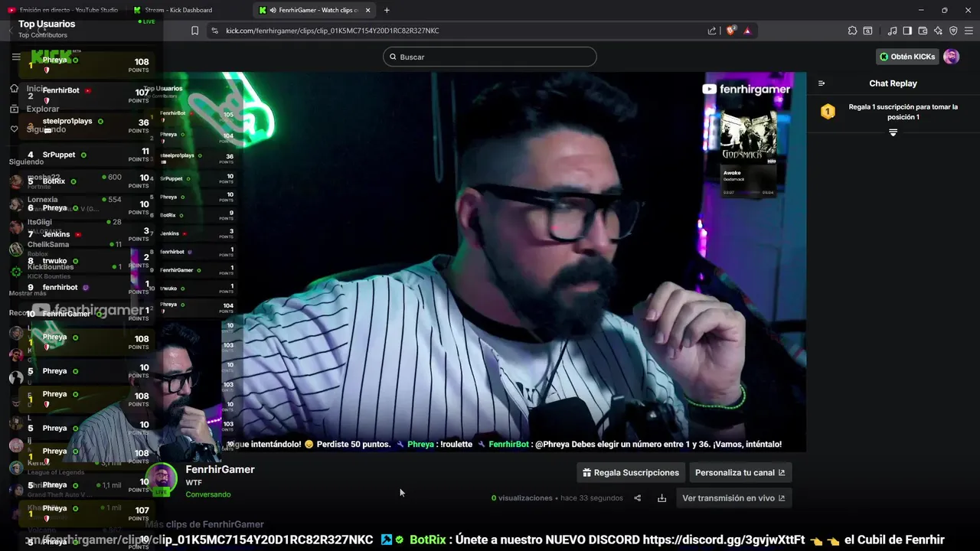
Task: Collapse the Chat Replay panel
Action: [x=822, y=83]
